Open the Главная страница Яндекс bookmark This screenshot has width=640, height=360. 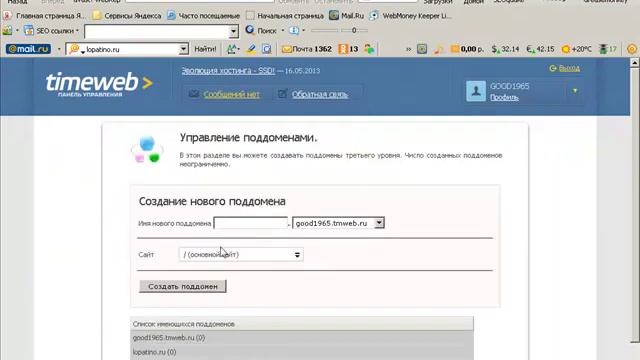[x=44, y=16]
